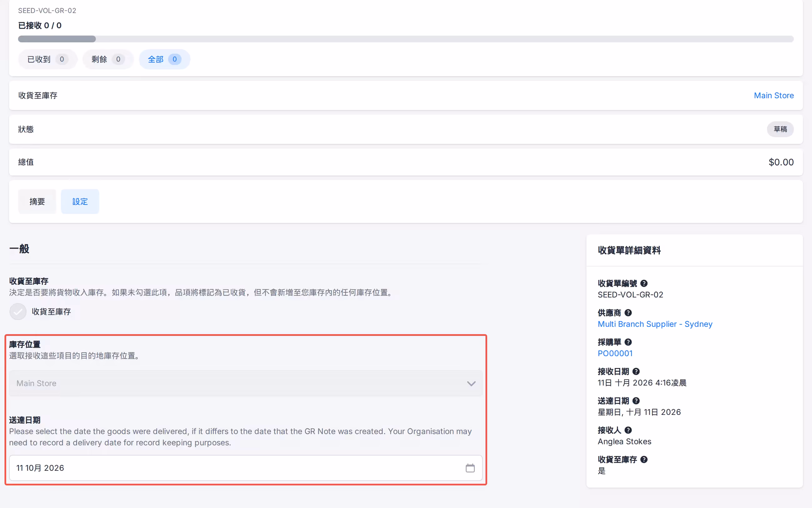Filter by 已收到 items
This screenshot has height=508, width=812.
pos(48,59)
